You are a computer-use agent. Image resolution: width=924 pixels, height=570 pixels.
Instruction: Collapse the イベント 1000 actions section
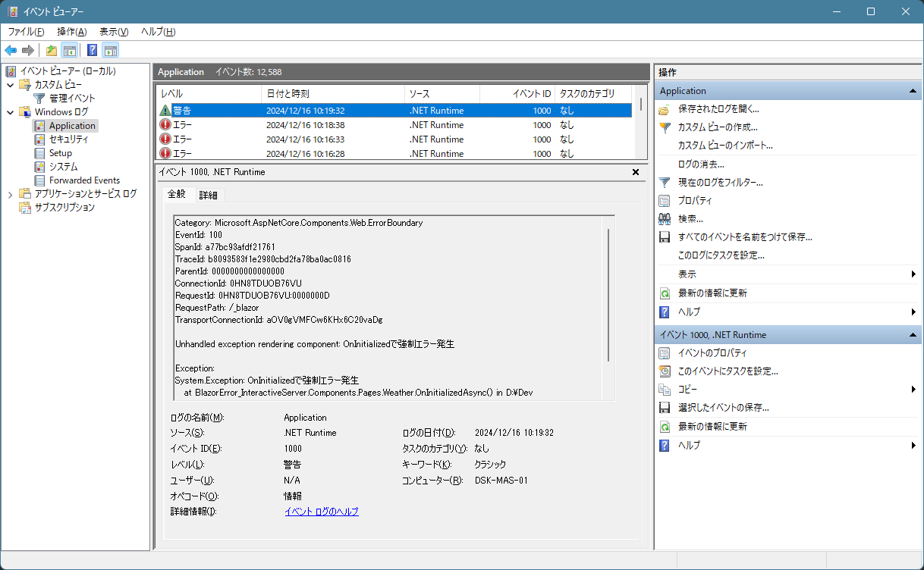(x=913, y=335)
